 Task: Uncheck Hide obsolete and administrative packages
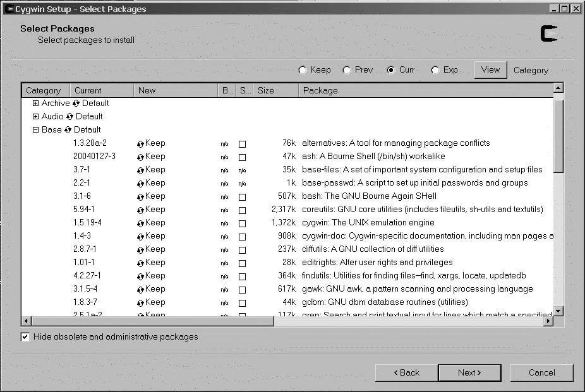click(25, 336)
